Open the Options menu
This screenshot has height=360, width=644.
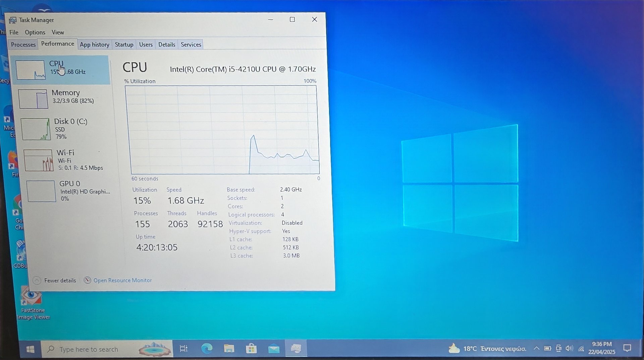tap(35, 32)
